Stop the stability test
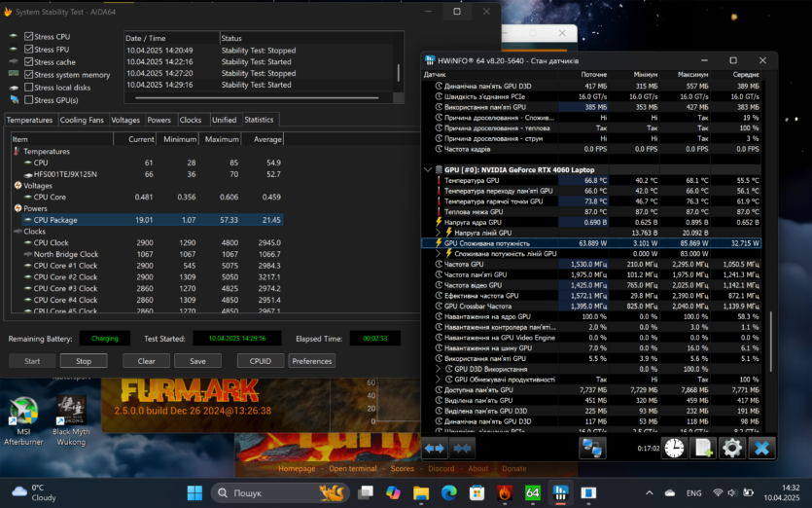Screen dimensions: 812x508 pyautogui.click(x=84, y=361)
